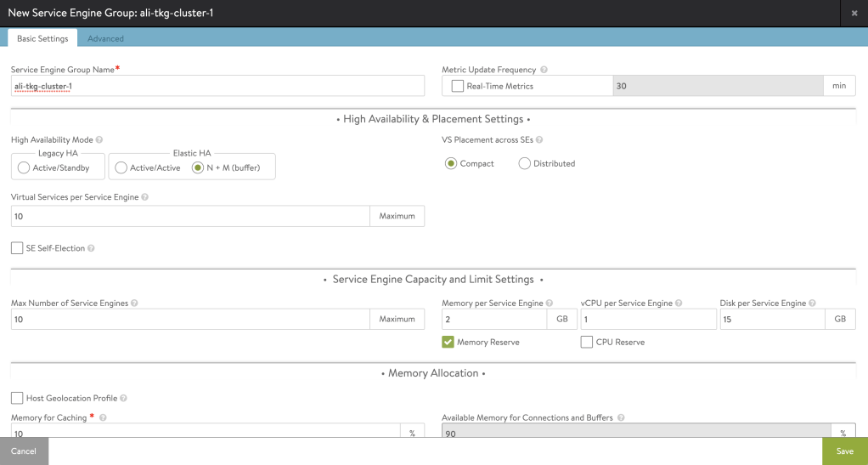Click help icon for VS Placement across SEs

(538, 139)
